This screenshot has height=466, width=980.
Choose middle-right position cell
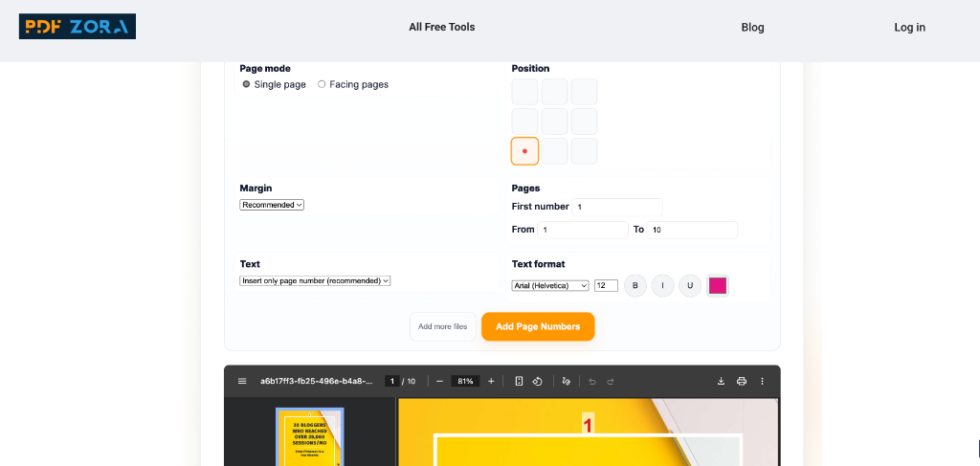click(584, 122)
